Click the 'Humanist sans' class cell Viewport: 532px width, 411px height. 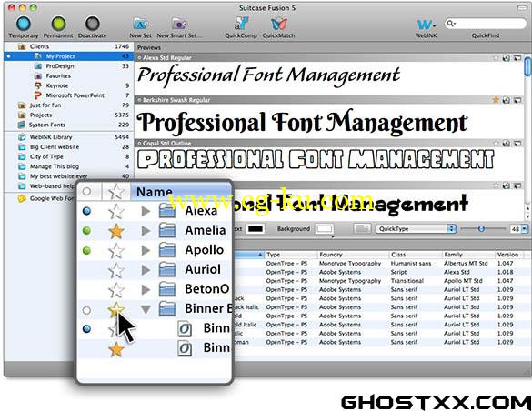pos(411,263)
